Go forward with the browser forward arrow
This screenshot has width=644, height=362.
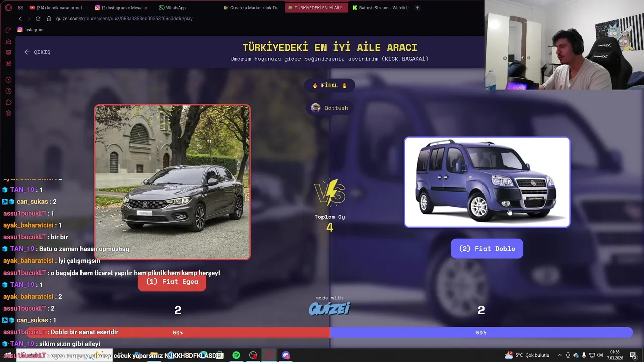[29, 19]
